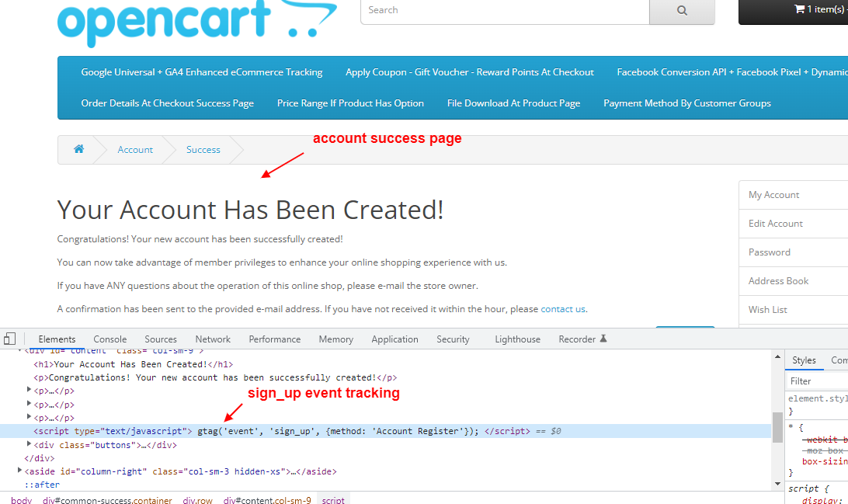Click the Your Account Has Been Created! heading
Screen dimensions: 848x504
tap(250, 210)
